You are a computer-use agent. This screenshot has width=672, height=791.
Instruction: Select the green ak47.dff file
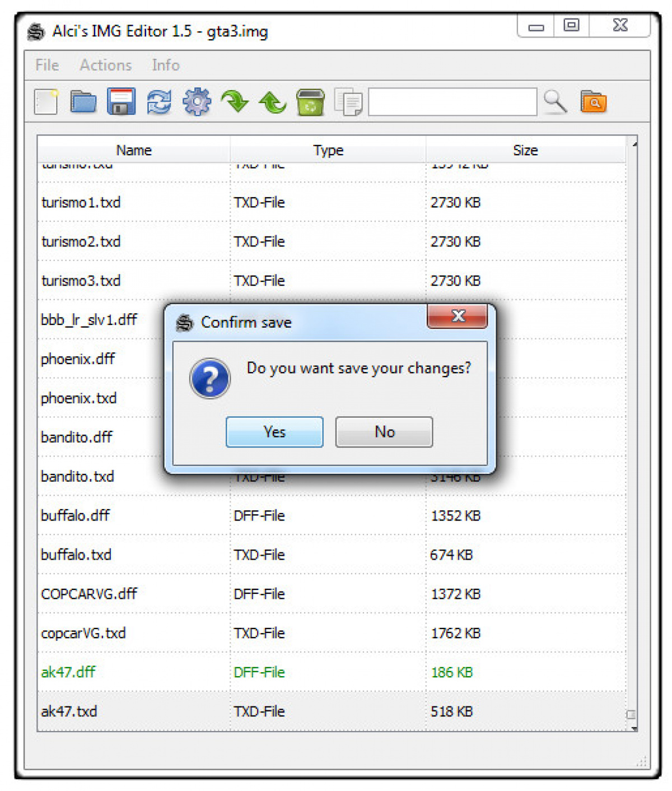click(x=68, y=672)
